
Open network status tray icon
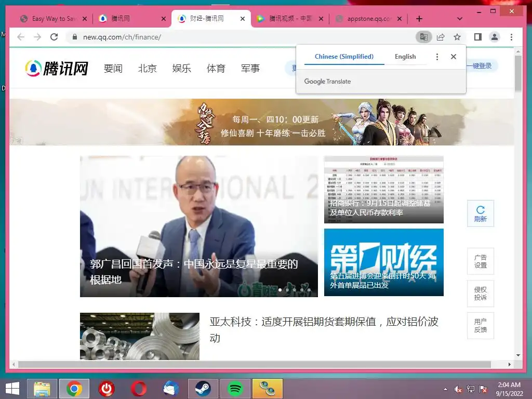click(x=471, y=389)
